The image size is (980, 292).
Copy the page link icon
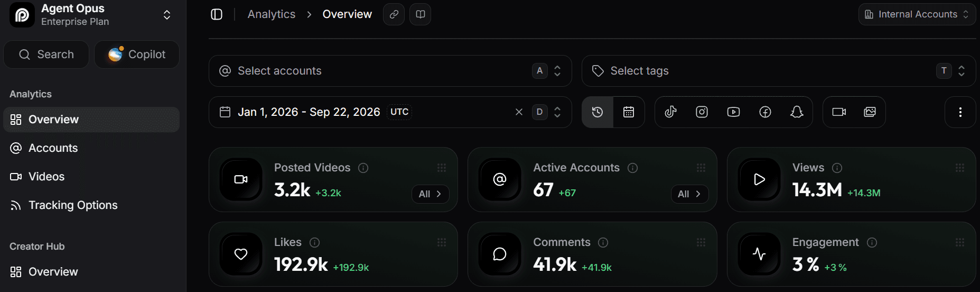(x=394, y=14)
